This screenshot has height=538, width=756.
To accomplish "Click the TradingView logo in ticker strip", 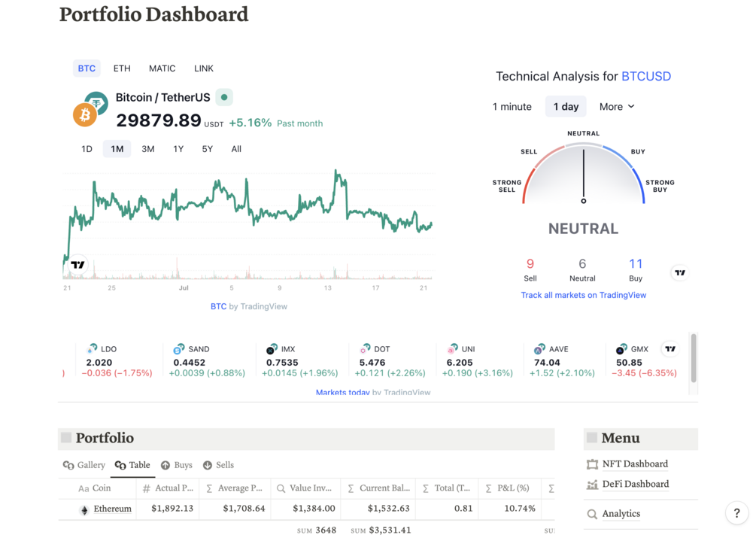I will (670, 348).
